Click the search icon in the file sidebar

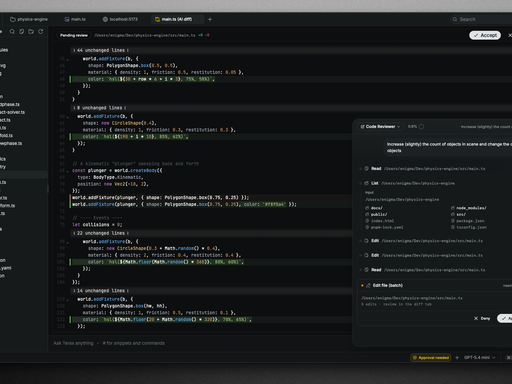pyautogui.click(x=12, y=32)
